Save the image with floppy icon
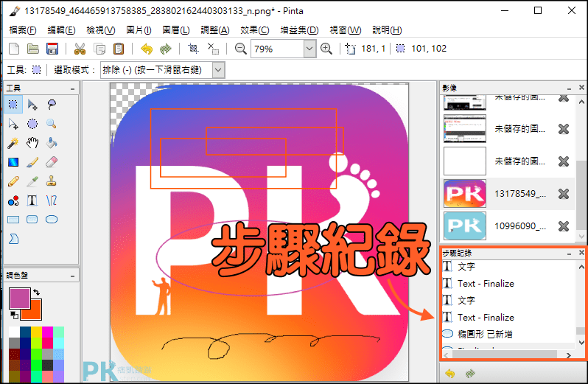The width and height of the screenshot is (588, 384). [x=52, y=49]
